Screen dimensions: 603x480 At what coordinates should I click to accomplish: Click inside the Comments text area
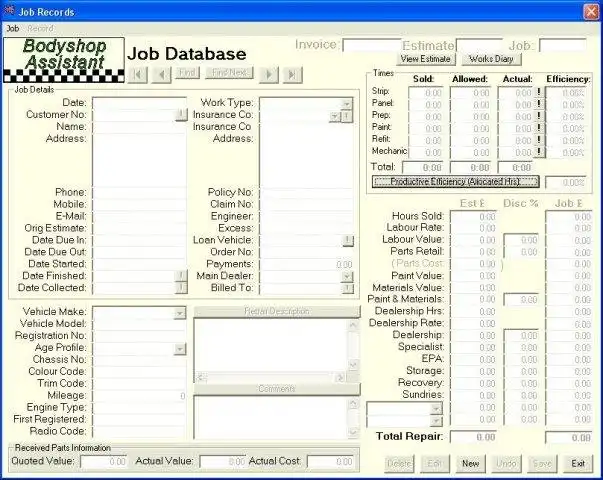pyautogui.click(x=271, y=417)
